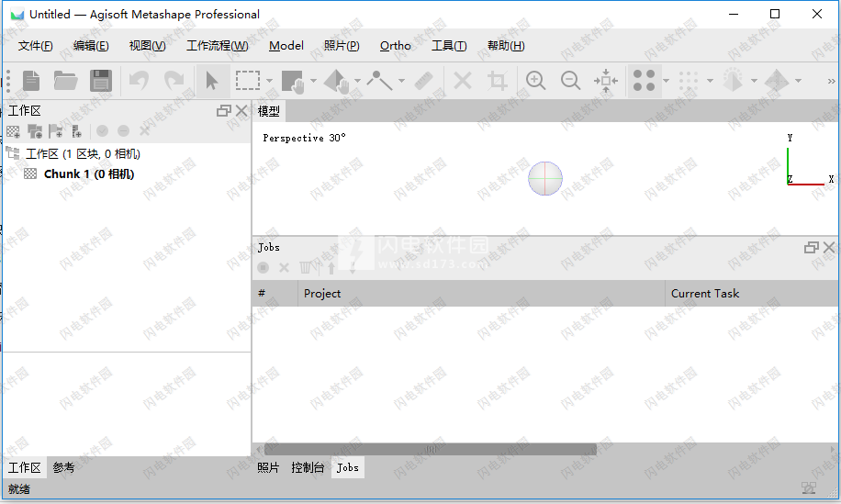Float the 工作区 panel with the undock icon
This screenshot has width=841, height=504.
[224, 110]
